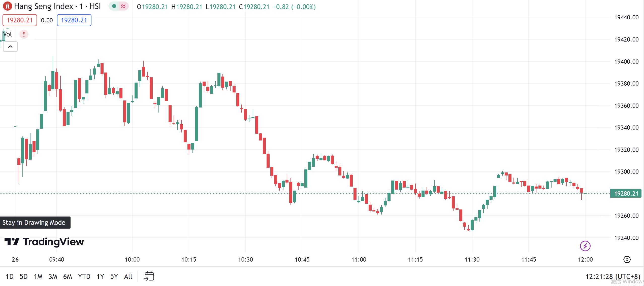Switch to the YTD range
Image resolution: width=644 pixels, height=286 pixels.
pyautogui.click(x=84, y=276)
